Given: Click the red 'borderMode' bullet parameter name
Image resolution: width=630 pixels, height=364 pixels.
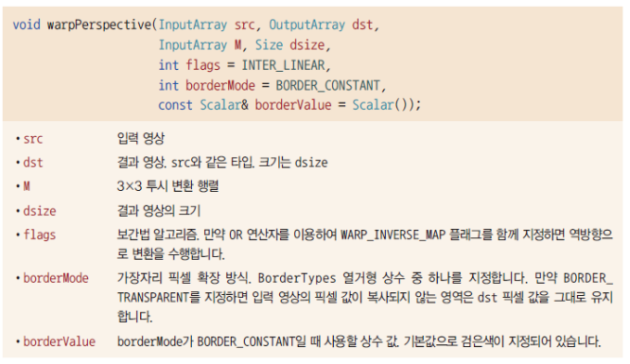Looking at the screenshot, I should pyautogui.click(x=56, y=278).
